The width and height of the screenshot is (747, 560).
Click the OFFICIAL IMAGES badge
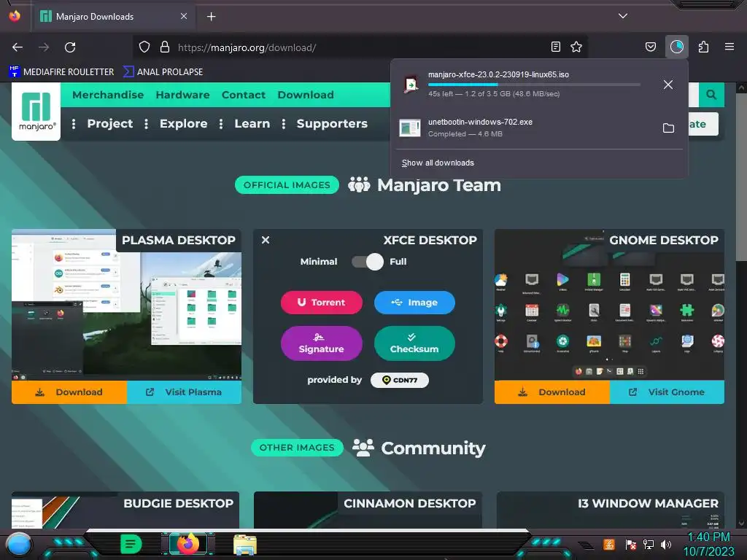tap(287, 185)
